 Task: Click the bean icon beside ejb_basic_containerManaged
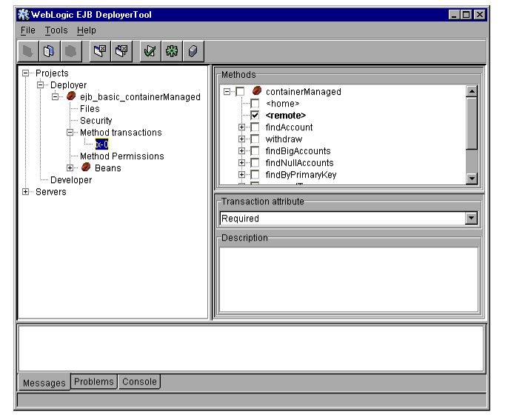[x=71, y=96]
